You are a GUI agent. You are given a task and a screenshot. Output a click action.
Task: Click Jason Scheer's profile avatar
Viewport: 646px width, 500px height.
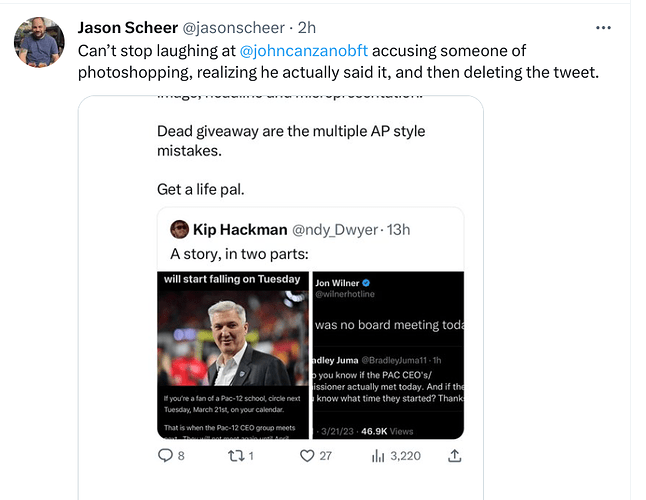[39, 42]
